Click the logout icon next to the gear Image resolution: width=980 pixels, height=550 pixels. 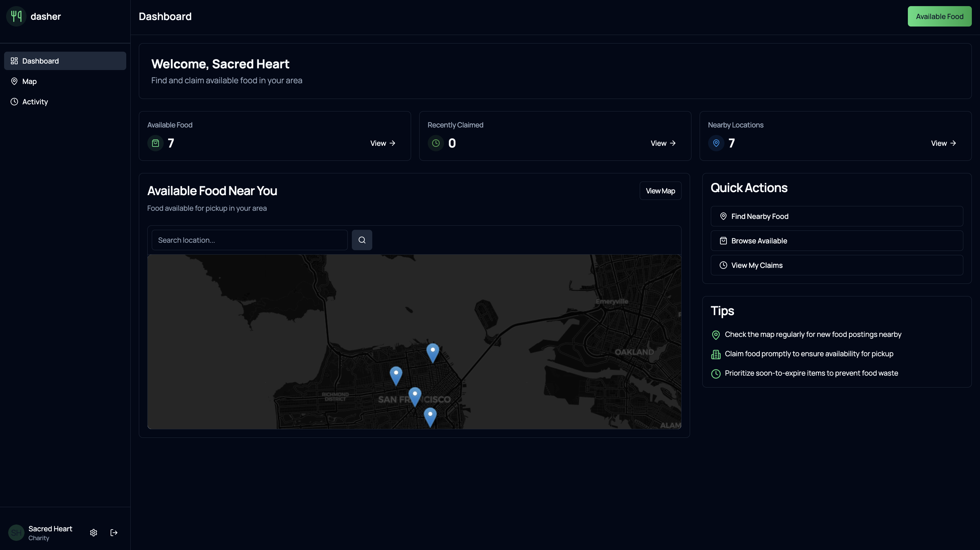[x=114, y=533]
